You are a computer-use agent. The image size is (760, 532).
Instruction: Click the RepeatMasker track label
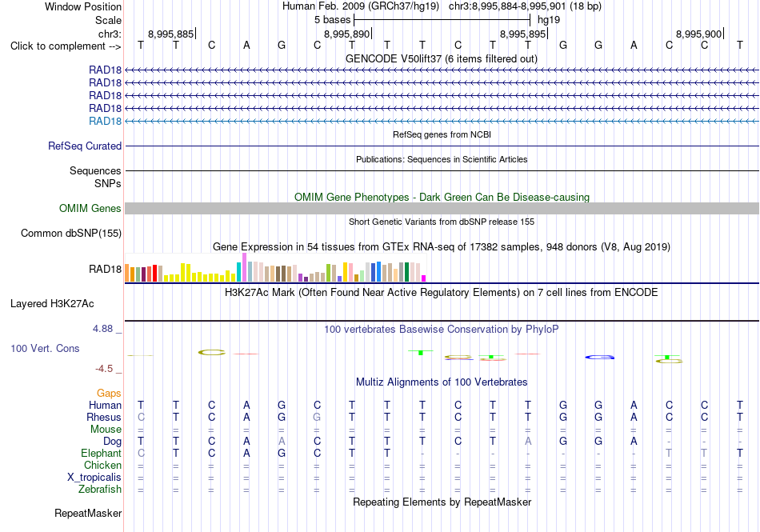pos(88,513)
